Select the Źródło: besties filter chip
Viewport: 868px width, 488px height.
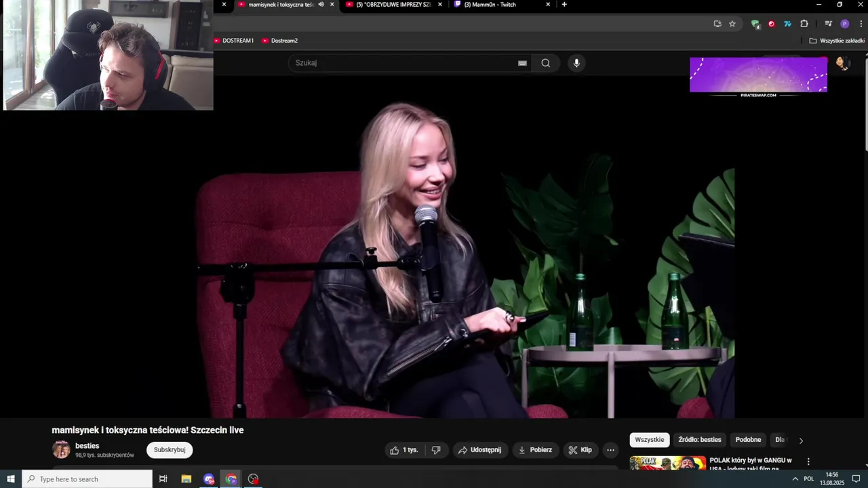[x=700, y=440]
